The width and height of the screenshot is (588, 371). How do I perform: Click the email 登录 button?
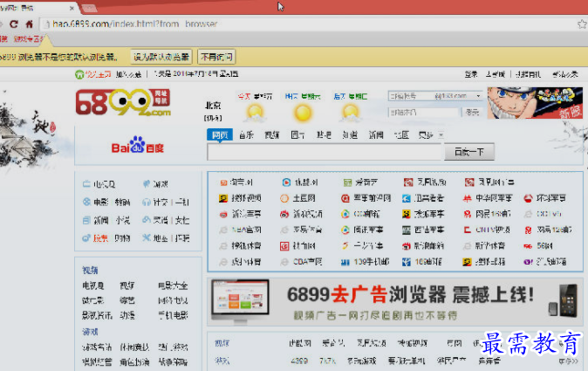pyautogui.click(x=473, y=112)
